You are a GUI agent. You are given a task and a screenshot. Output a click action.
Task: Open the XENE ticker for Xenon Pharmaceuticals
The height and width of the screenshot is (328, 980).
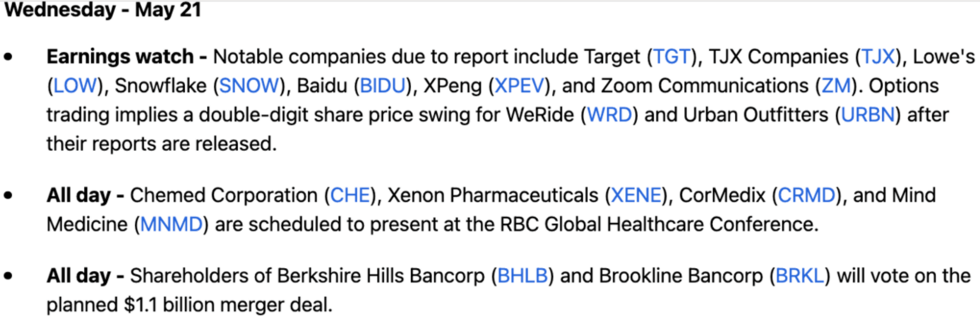click(x=635, y=196)
